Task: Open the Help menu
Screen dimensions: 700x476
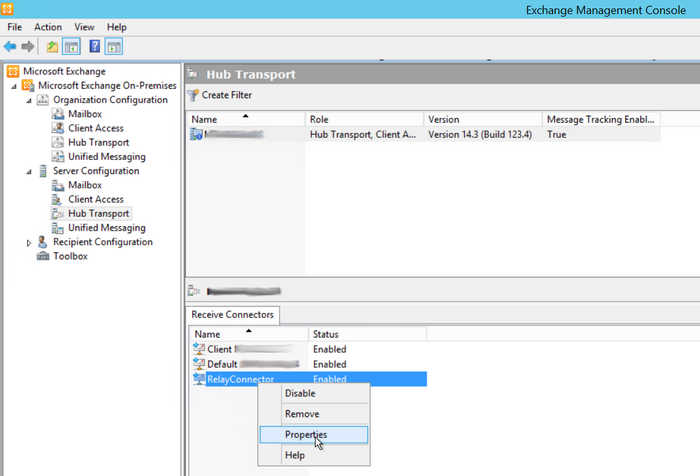Action: point(117,27)
